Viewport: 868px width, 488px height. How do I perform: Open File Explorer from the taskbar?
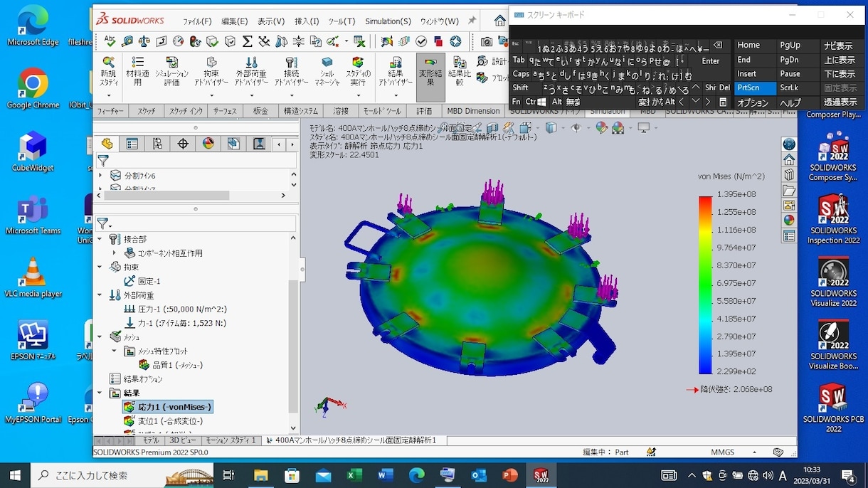pyautogui.click(x=260, y=475)
